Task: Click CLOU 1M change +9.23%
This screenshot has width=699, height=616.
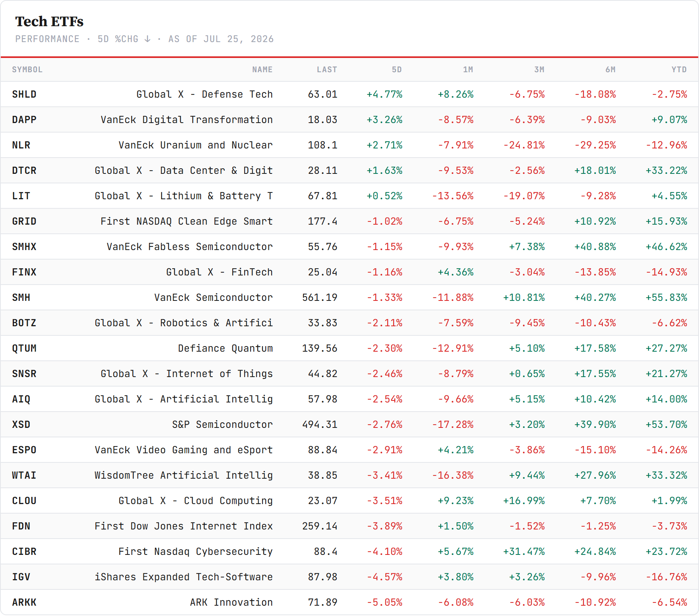Action: [456, 501]
